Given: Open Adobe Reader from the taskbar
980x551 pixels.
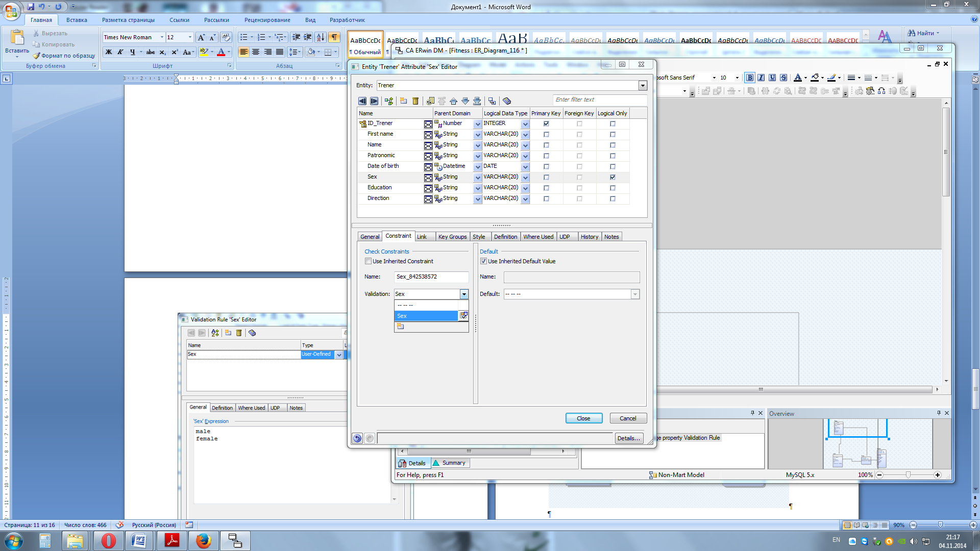Looking at the screenshot, I should (171, 541).
